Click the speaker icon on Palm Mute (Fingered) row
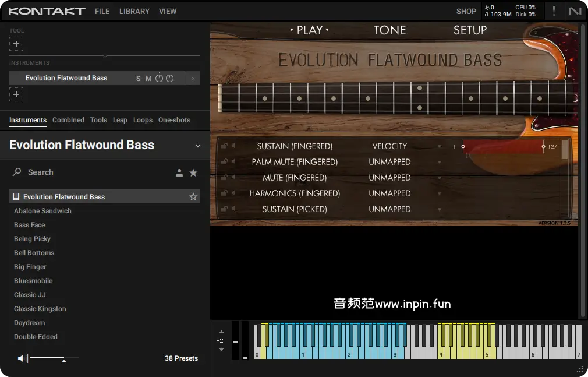This screenshot has height=377, width=588. [x=233, y=162]
